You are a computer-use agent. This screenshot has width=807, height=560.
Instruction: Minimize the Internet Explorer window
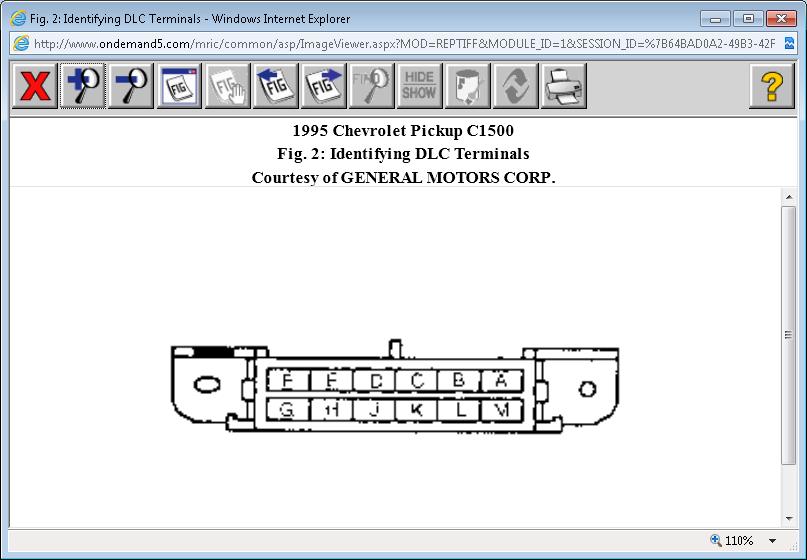pos(715,19)
